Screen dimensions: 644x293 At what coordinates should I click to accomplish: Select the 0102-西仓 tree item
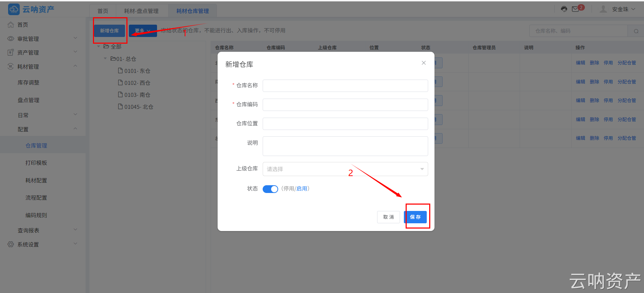click(x=137, y=83)
